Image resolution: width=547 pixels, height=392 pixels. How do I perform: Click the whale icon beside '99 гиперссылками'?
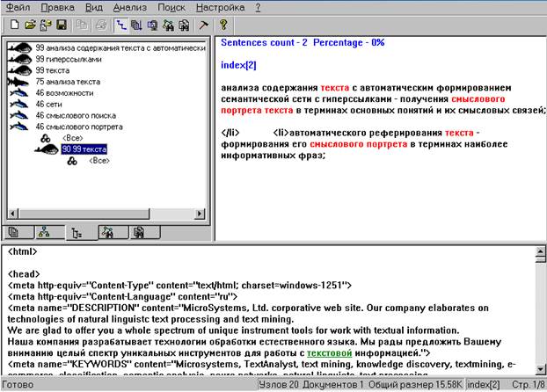click(x=19, y=58)
